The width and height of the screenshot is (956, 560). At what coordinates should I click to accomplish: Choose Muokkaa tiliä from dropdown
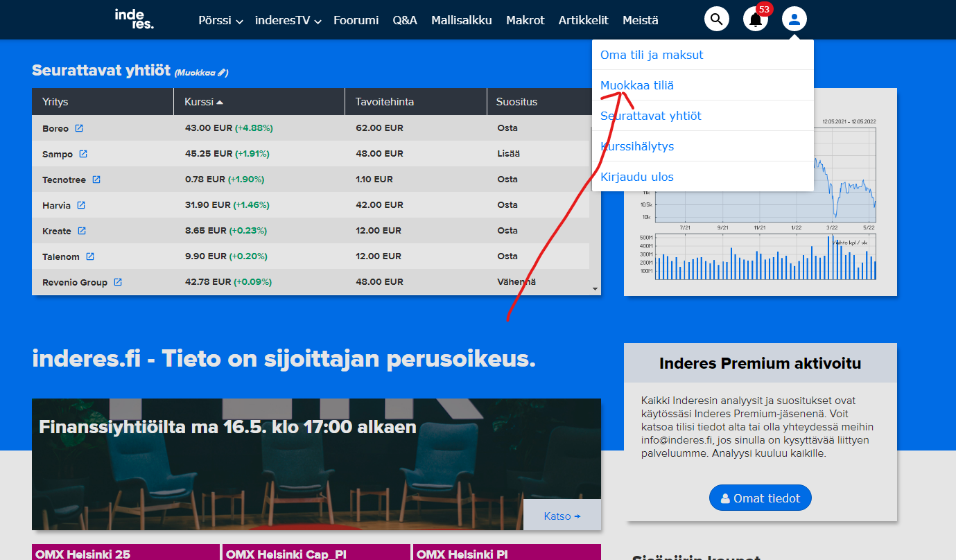point(703,85)
